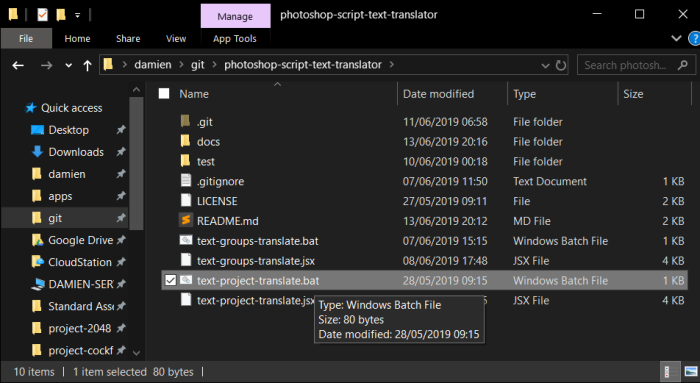Click the 28/05/2019 09:15 date cell
Image resolution: width=700 pixels, height=383 pixels.
[x=445, y=281]
